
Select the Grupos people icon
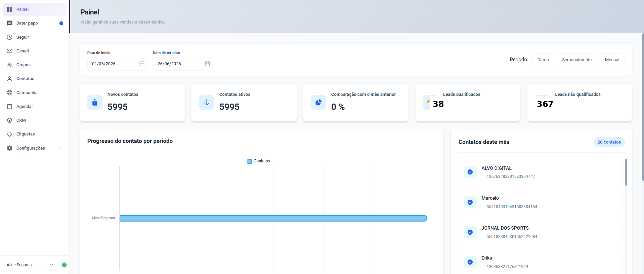pos(9,65)
